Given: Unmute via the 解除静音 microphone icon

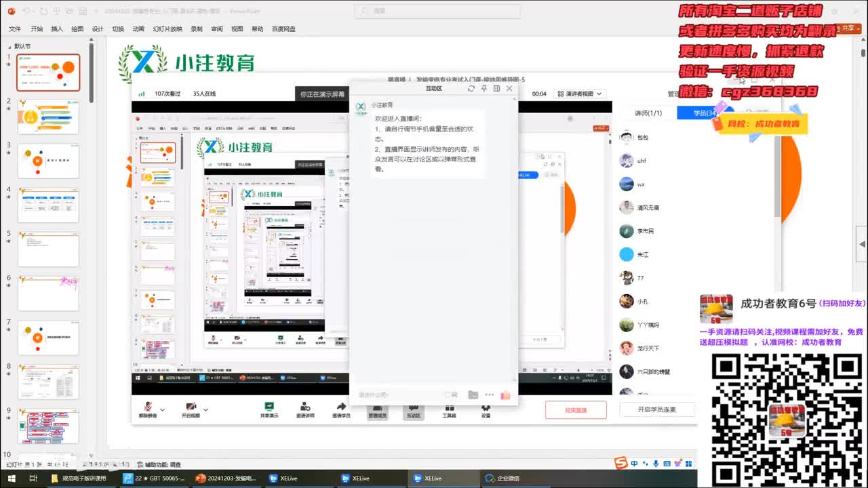Looking at the screenshot, I should 147,409.
